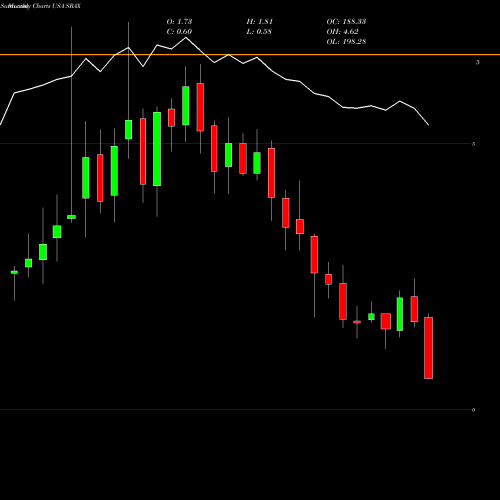Click the last large red candlestick
Screen dimensions: 500x500
(429, 348)
